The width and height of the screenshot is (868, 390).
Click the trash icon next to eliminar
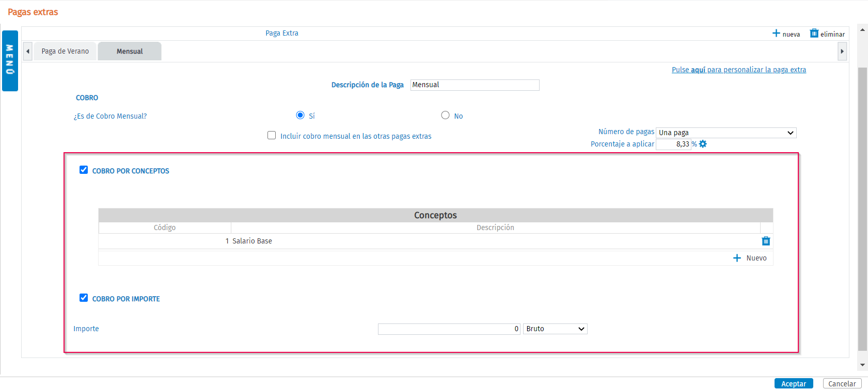point(814,33)
